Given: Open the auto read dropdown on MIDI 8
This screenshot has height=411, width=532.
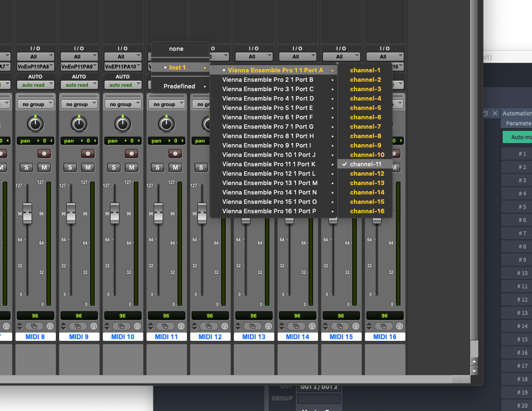Looking at the screenshot, I should (x=35, y=85).
